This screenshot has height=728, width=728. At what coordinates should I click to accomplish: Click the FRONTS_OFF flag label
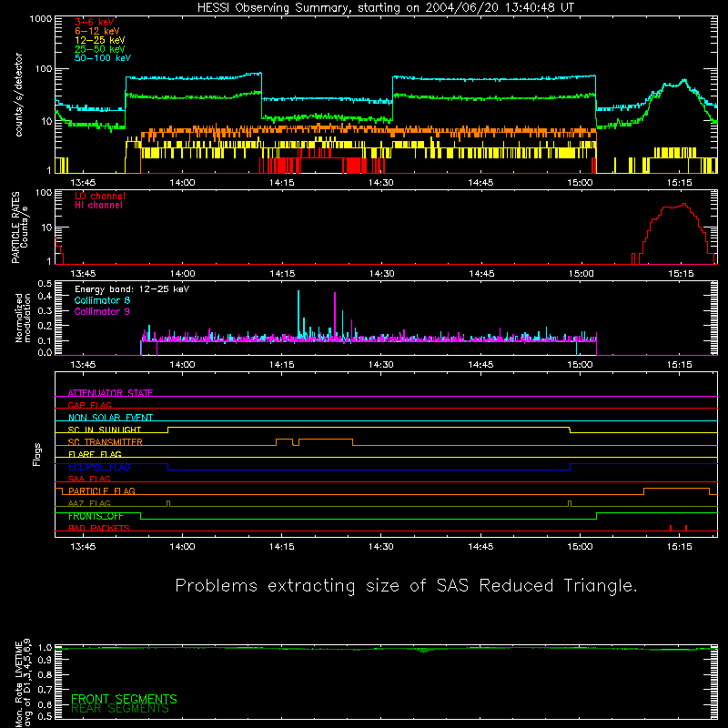[x=96, y=516]
